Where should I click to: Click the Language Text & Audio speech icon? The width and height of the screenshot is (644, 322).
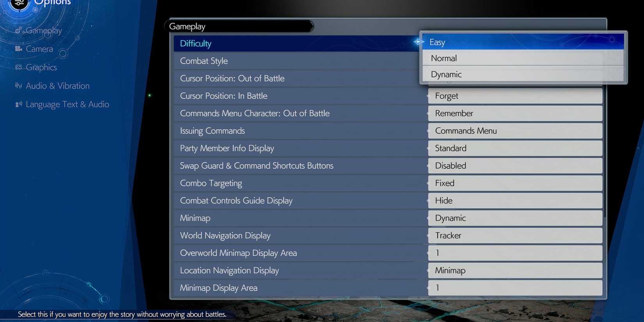coord(18,104)
